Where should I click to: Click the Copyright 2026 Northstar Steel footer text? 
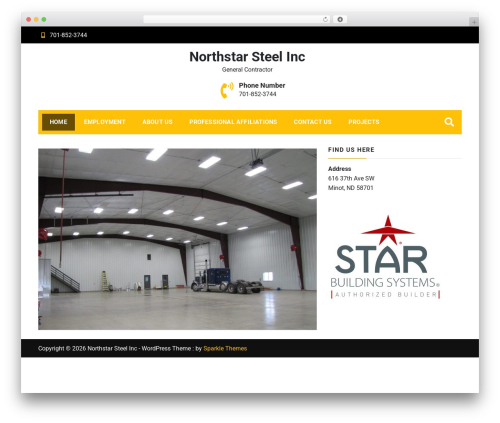pos(87,348)
